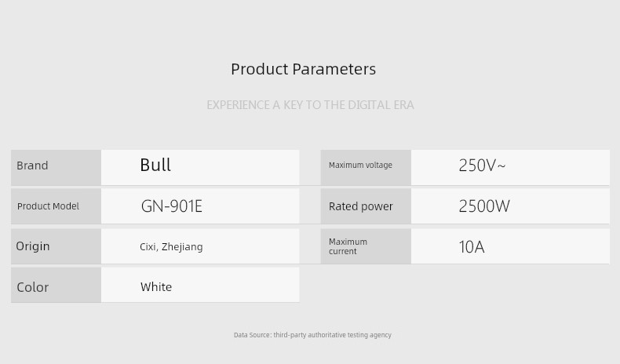The image size is (620, 364).
Task: Click the White color value
Action: point(156,287)
